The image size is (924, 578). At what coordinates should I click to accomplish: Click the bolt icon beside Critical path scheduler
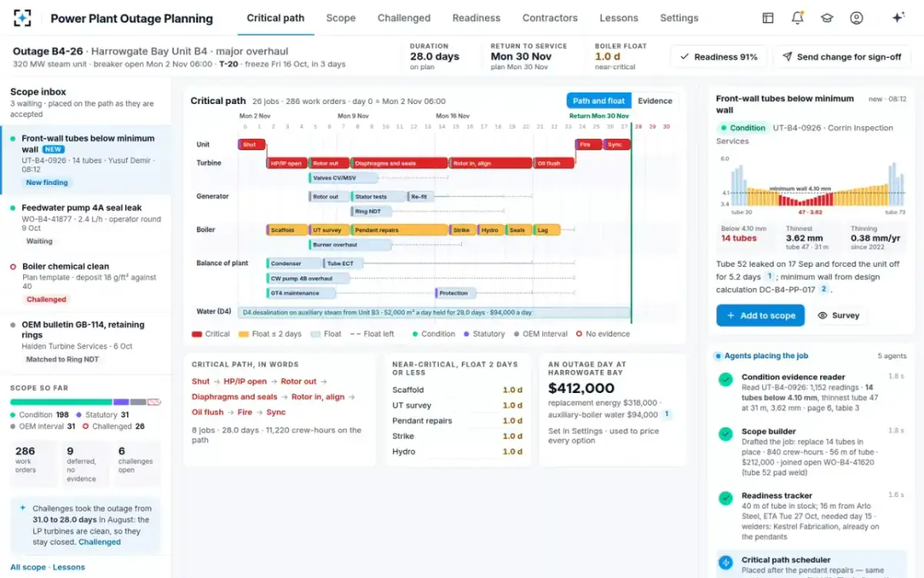[x=725, y=563]
